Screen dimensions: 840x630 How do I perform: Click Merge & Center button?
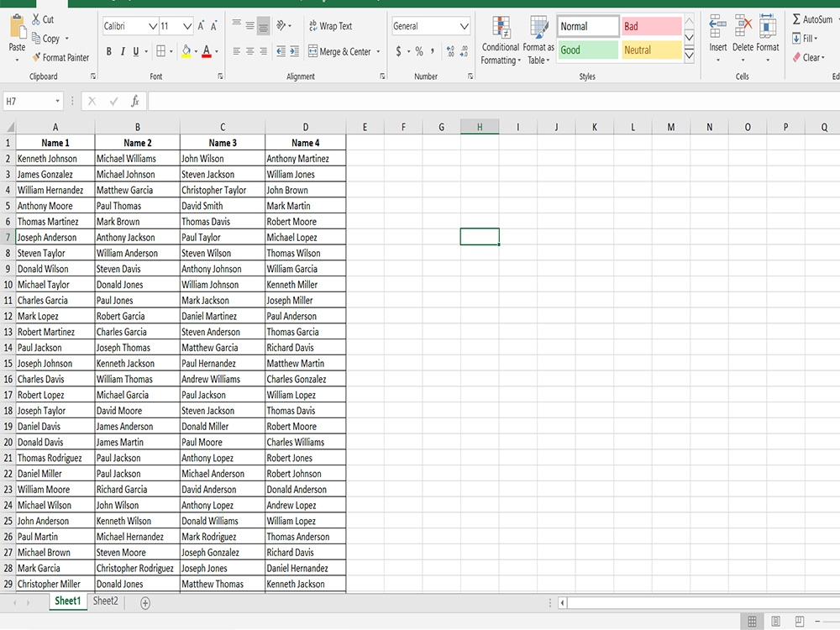(339, 51)
